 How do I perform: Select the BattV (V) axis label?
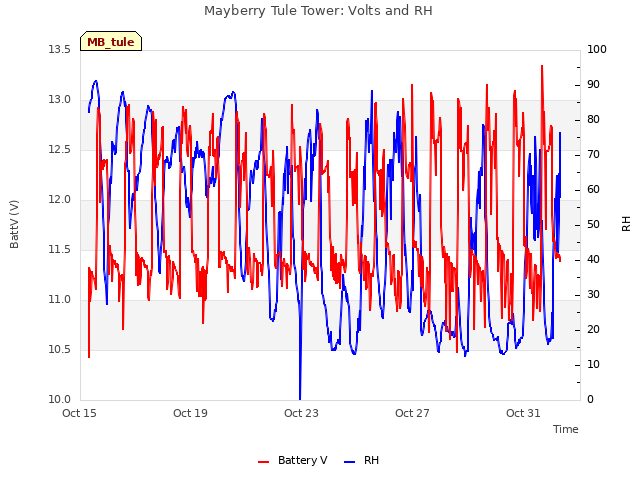[x=14, y=224]
